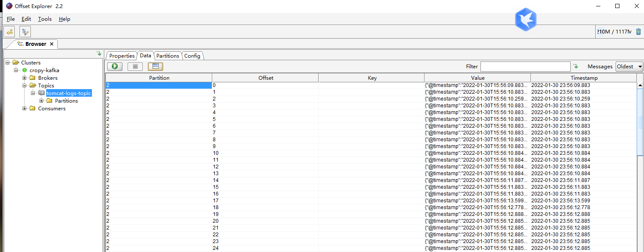Collapse the Clusters tree node
The width and height of the screenshot is (644, 252).
pos(8,63)
